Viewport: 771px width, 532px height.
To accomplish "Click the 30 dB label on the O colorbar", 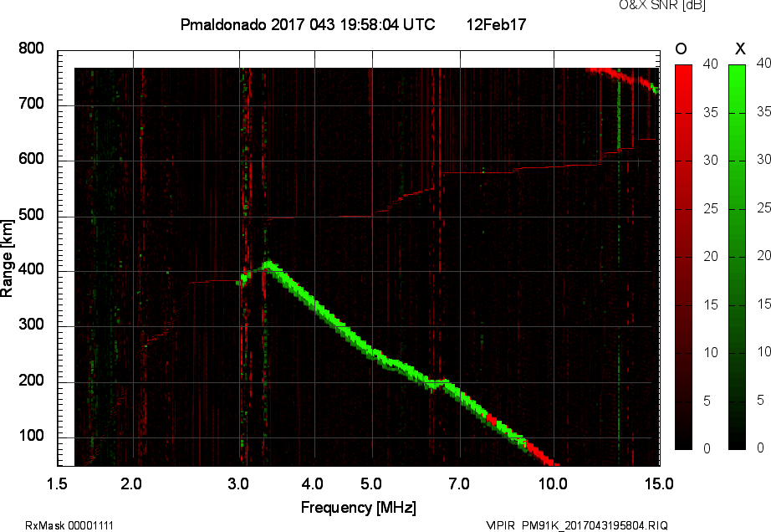I will pos(711,161).
